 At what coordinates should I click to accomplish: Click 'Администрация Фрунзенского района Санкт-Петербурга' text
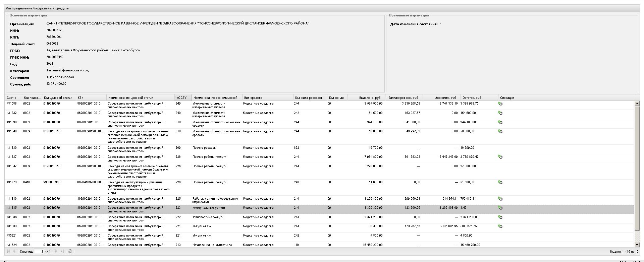click(93, 50)
